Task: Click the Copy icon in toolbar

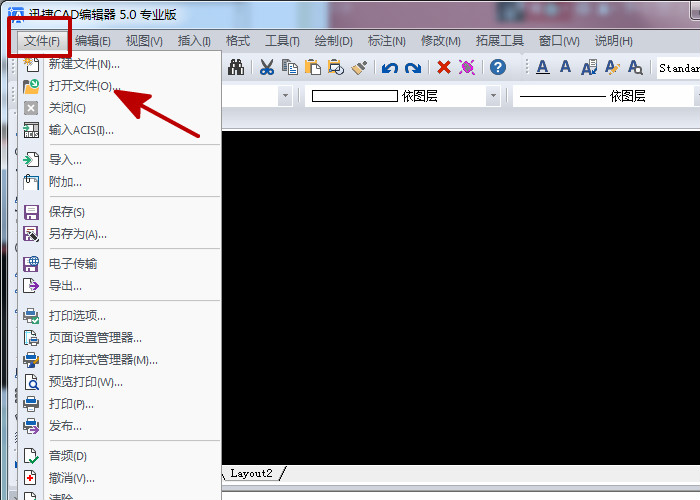Action: [290, 68]
